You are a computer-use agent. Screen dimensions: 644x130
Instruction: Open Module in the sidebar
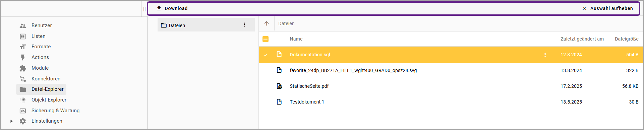coord(40,68)
